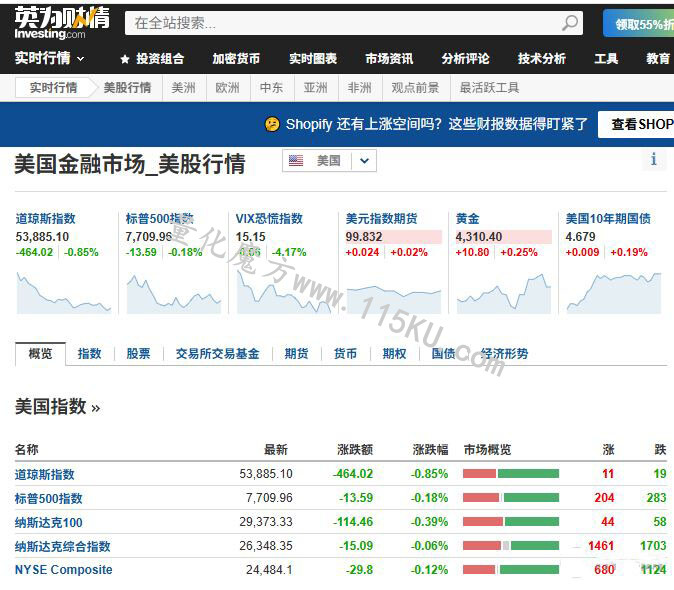Screen dimensions: 674x590
Task: Open 纳斯达克综合指数 in the table
Action: 63,547
